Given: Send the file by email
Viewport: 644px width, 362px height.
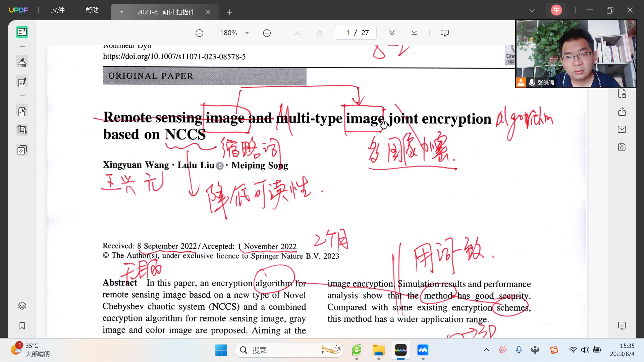Looking at the screenshot, I should click(x=622, y=129).
